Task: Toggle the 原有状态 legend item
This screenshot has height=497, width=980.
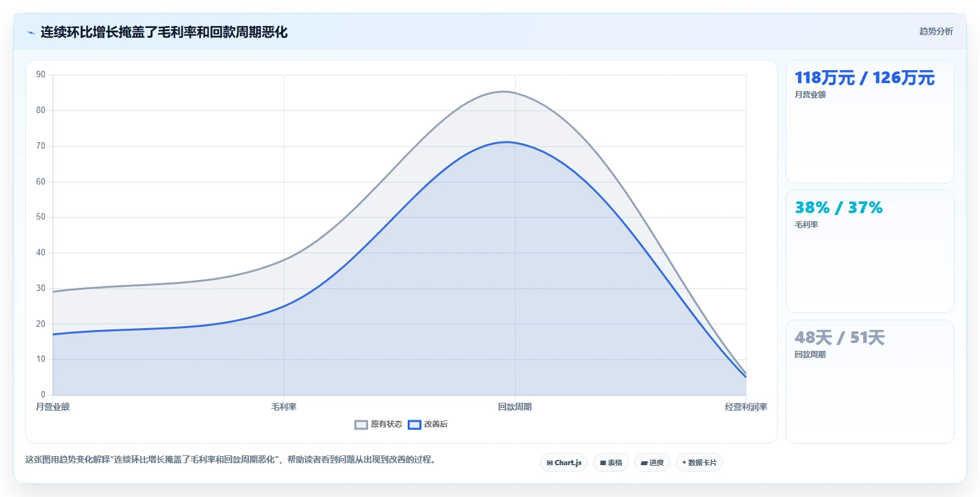Action: 378,424
